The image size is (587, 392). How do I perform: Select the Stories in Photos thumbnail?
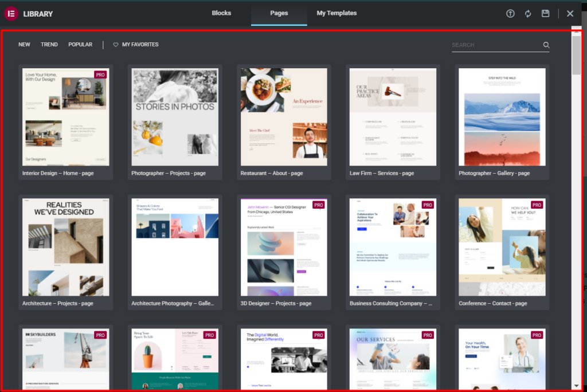175,117
